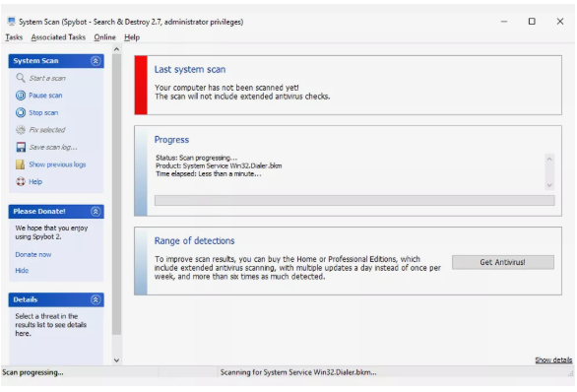Click the Progress box scroll down arrow

click(x=549, y=185)
